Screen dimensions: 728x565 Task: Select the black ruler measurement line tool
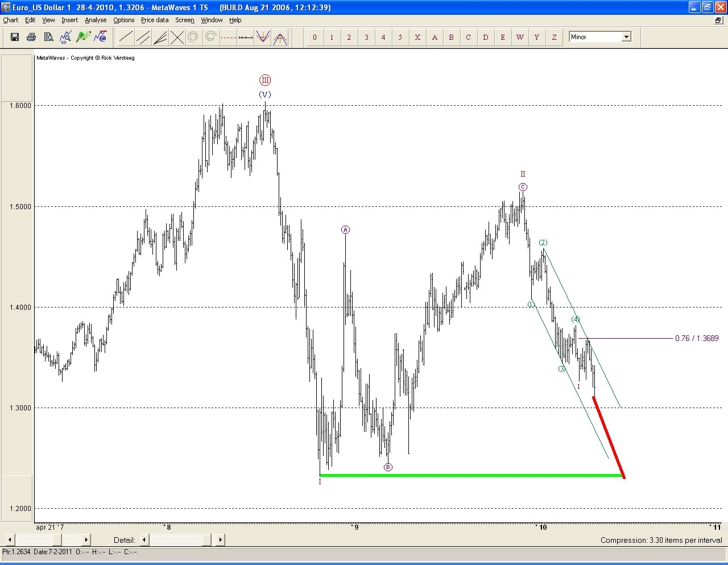(x=245, y=38)
